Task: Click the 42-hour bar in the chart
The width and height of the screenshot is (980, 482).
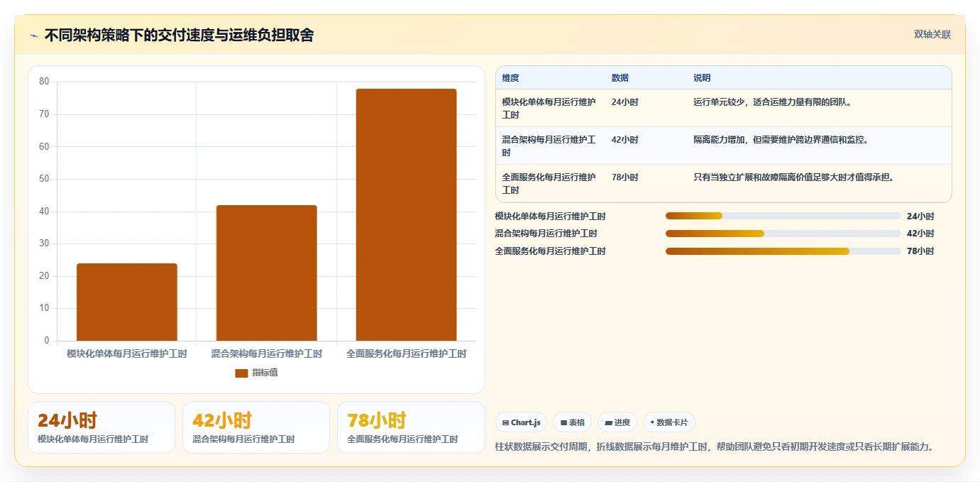Action: pyautogui.click(x=267, y=273)
